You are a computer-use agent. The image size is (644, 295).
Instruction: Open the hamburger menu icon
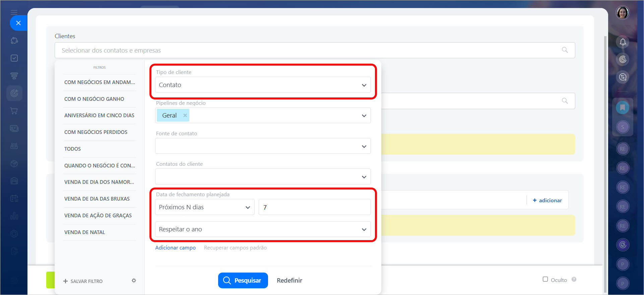tap(14, 12)
